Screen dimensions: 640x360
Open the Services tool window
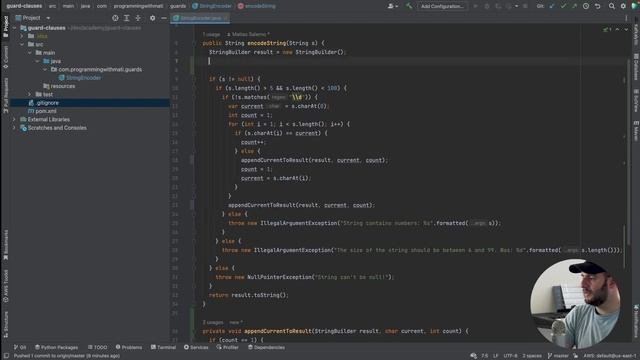196,347
